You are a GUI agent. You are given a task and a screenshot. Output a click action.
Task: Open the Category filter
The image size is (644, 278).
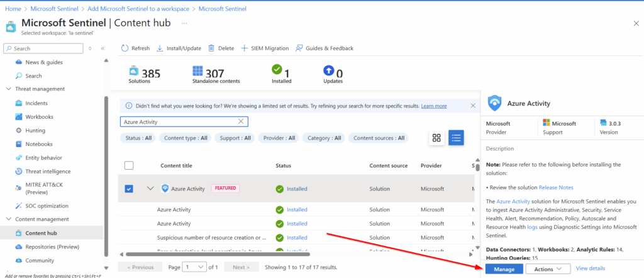point(324,138)
